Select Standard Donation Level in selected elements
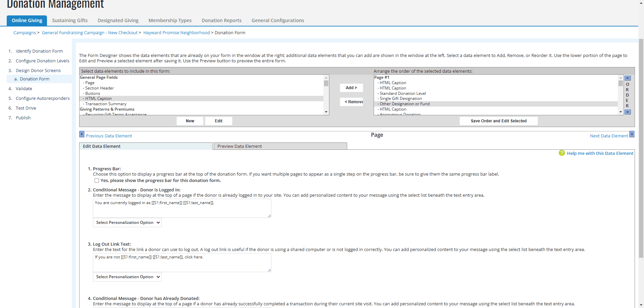644x308 pixels. [496, 94]
